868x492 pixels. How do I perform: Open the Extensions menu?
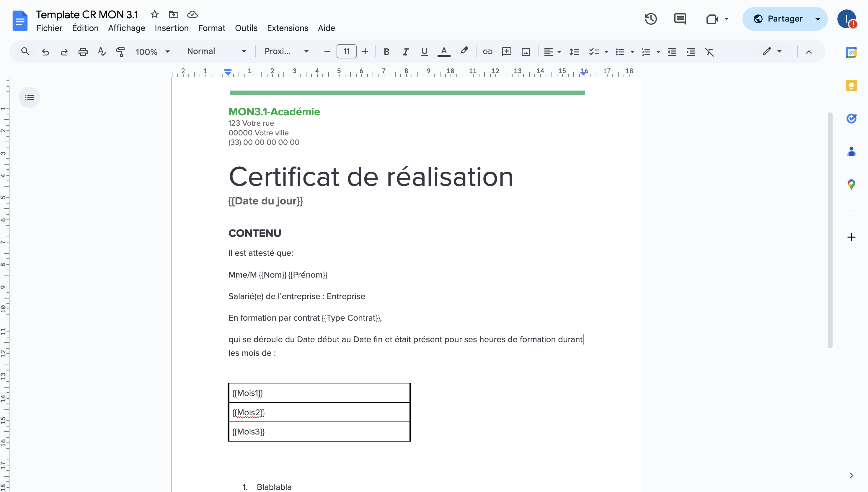288,28
